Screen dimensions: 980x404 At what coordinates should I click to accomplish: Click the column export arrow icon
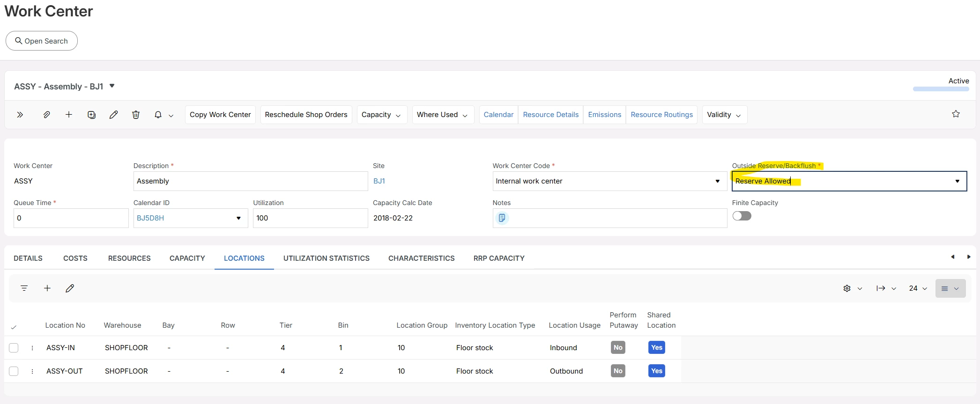pos(881,288)
